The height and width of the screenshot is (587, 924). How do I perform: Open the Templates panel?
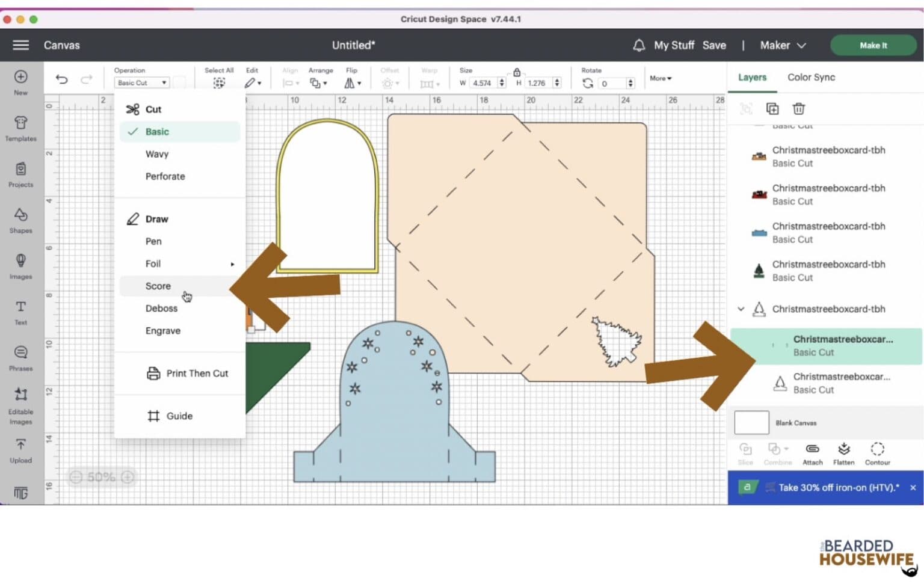coord(20,128)
